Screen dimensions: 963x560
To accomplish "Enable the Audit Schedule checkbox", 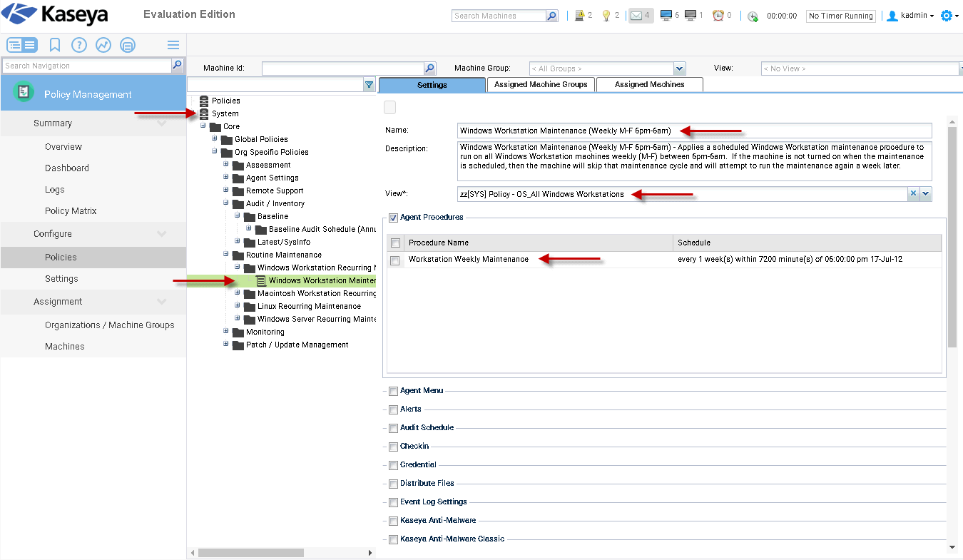I will [x=393, y=428].
